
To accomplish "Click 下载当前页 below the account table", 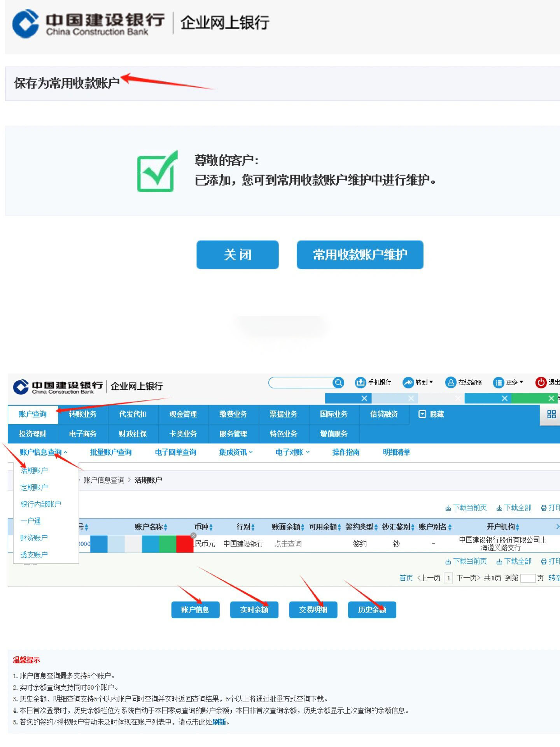I will pyautogui.click(x=466, y=561).
